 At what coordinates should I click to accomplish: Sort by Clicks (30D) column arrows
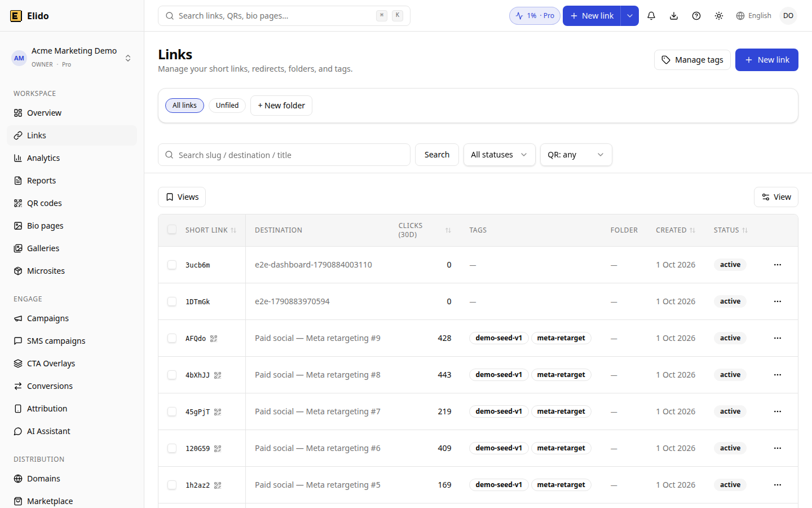pos(448,230)
